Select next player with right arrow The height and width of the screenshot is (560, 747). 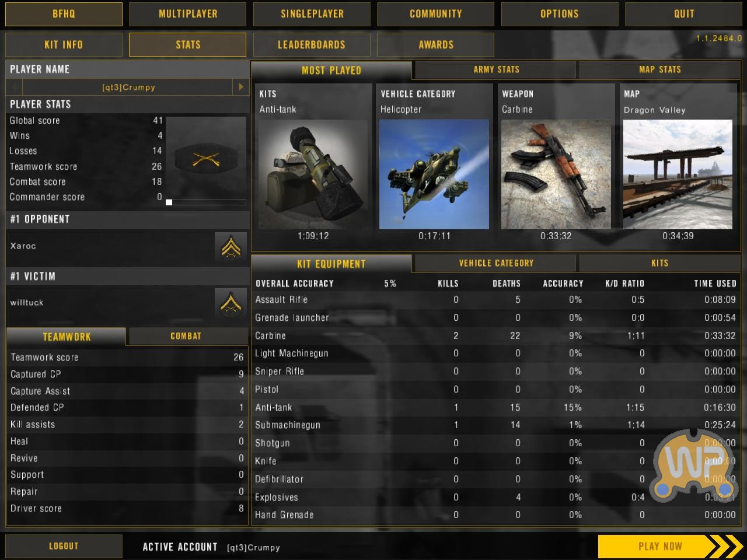tap(241, 87)
